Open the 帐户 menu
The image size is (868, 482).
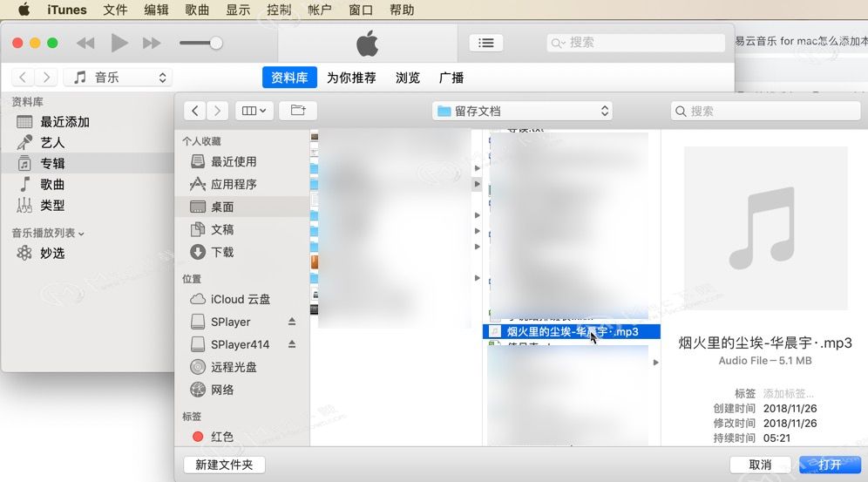coord(320,10)
